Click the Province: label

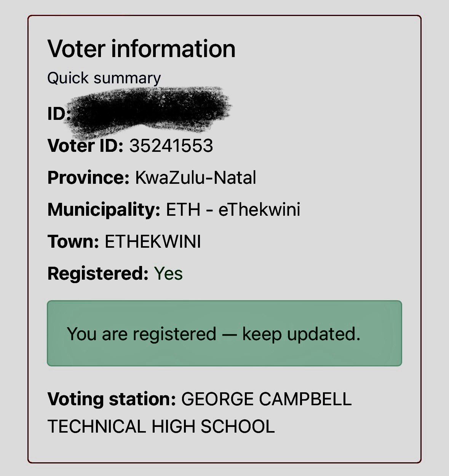(x=88, y=178)
